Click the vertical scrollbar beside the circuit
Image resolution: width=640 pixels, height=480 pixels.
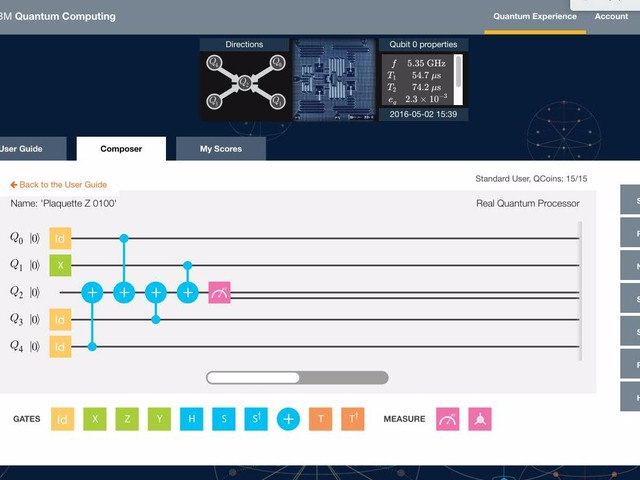[x=580, y=291]
